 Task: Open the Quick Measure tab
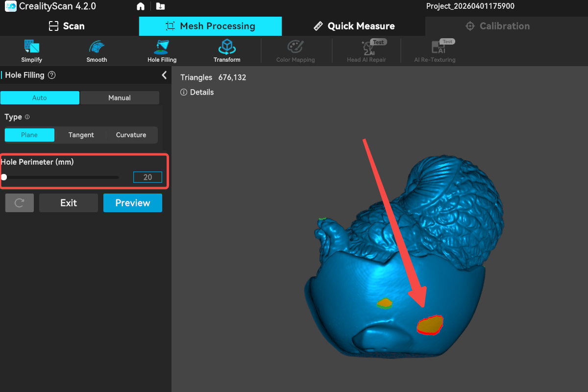[354, 26]
